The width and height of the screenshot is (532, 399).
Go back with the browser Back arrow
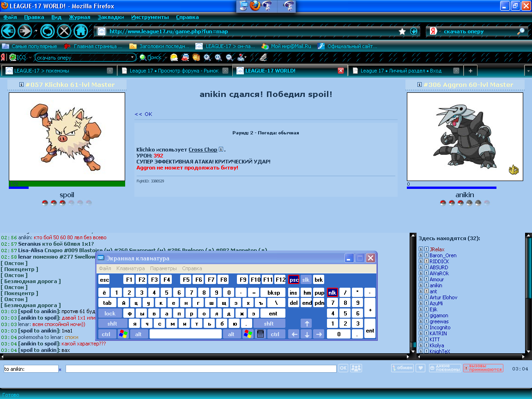point(8,31)
